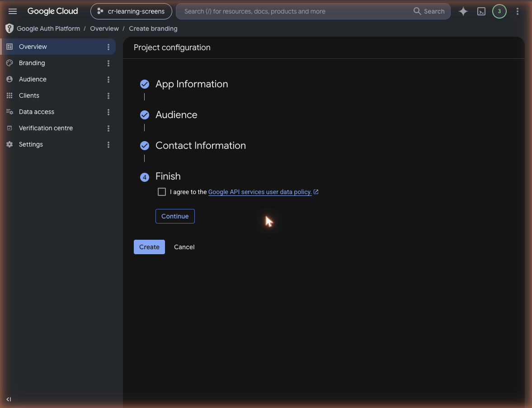Collapse the sidebar with bottom arrow icon

9,399
